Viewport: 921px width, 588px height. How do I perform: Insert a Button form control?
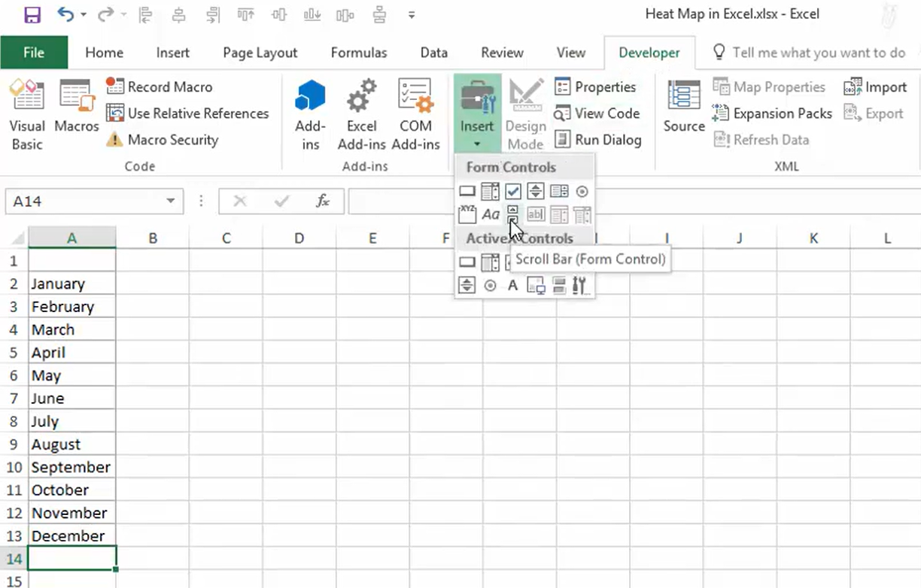click(x=467, y=192)
